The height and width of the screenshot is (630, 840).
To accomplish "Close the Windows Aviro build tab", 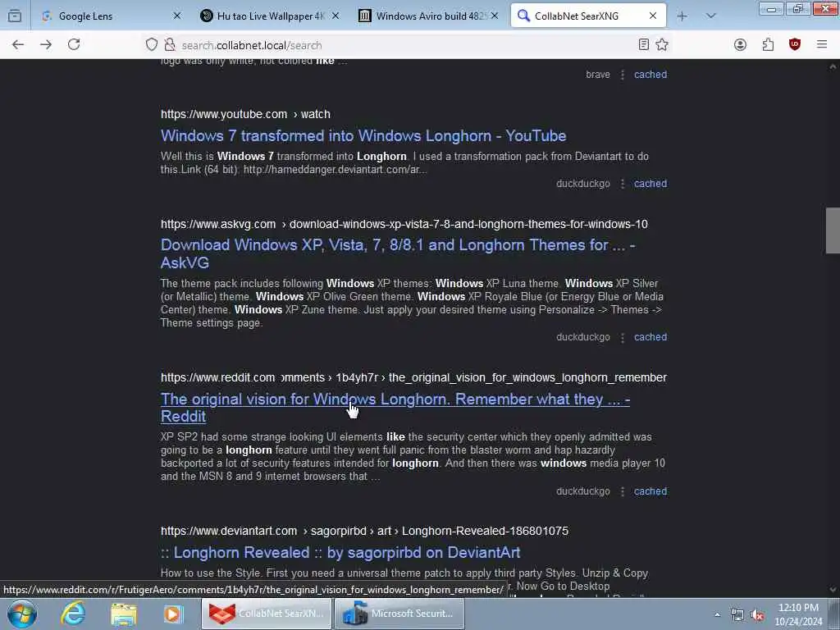I will click(495, 16).
